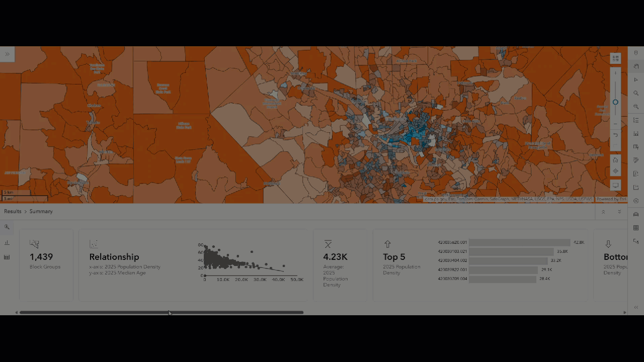Open the table view icon in Results panel
Viewport: 644px width, 362px height.
coord(7,257)
